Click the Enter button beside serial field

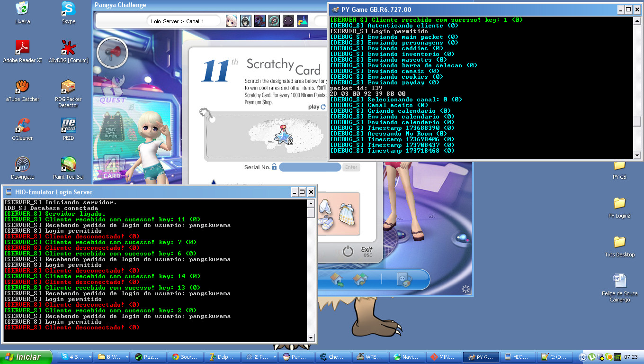pyautogui.click(x=351, y=167)
